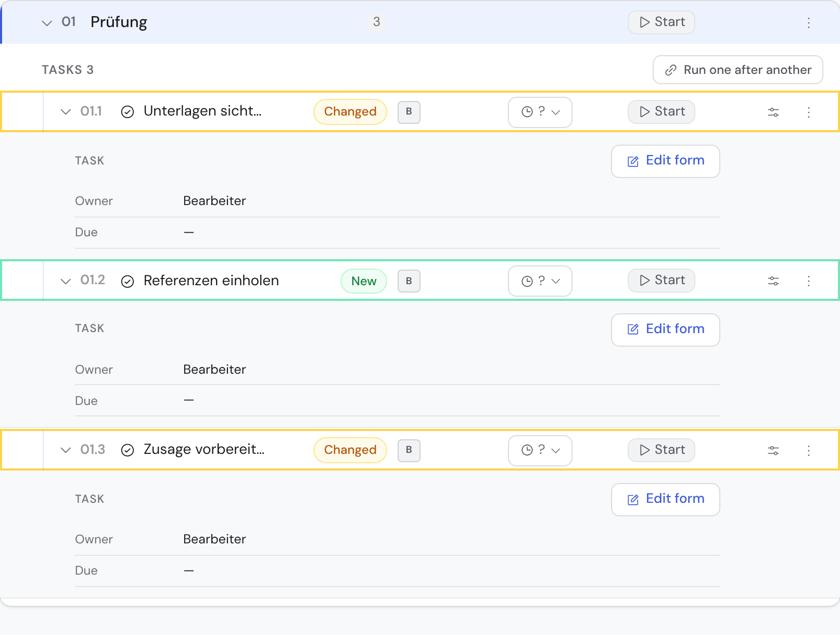Click Edit form for task 01.1

tap(665, 161)
